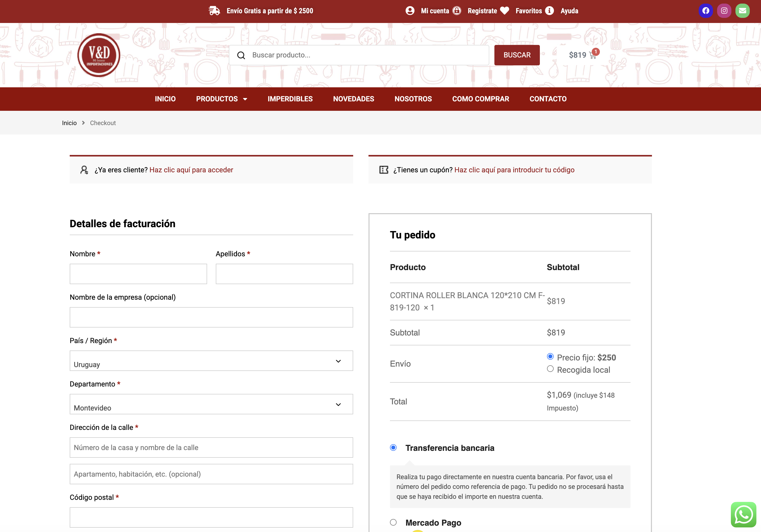Open the WhatsApp chat bubble
The image size is (761, 532).
point(743,514)
